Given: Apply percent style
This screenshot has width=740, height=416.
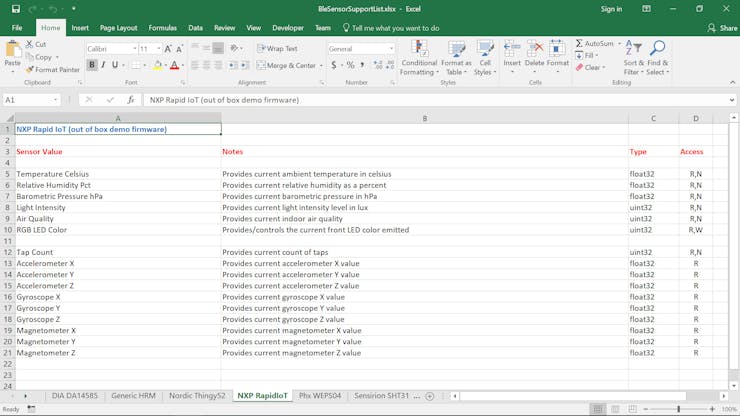Looking at the screenshot, I should pos(350,65).
